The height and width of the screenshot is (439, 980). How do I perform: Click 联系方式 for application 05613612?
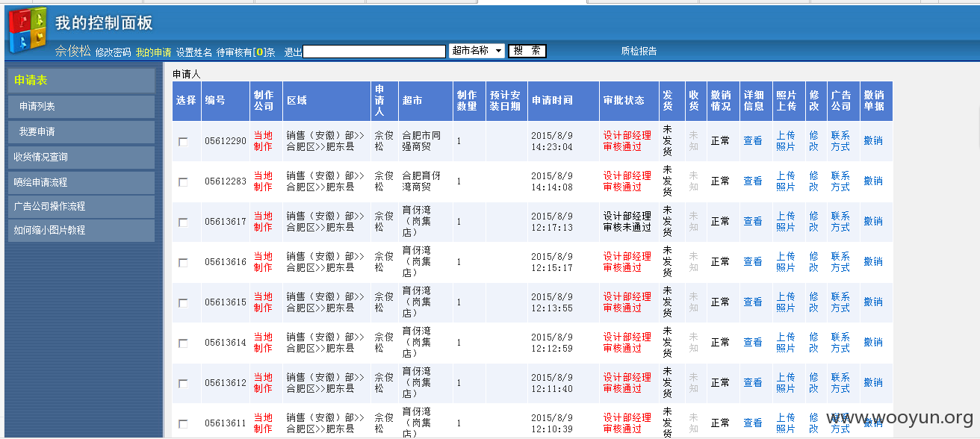click(840, 383)
